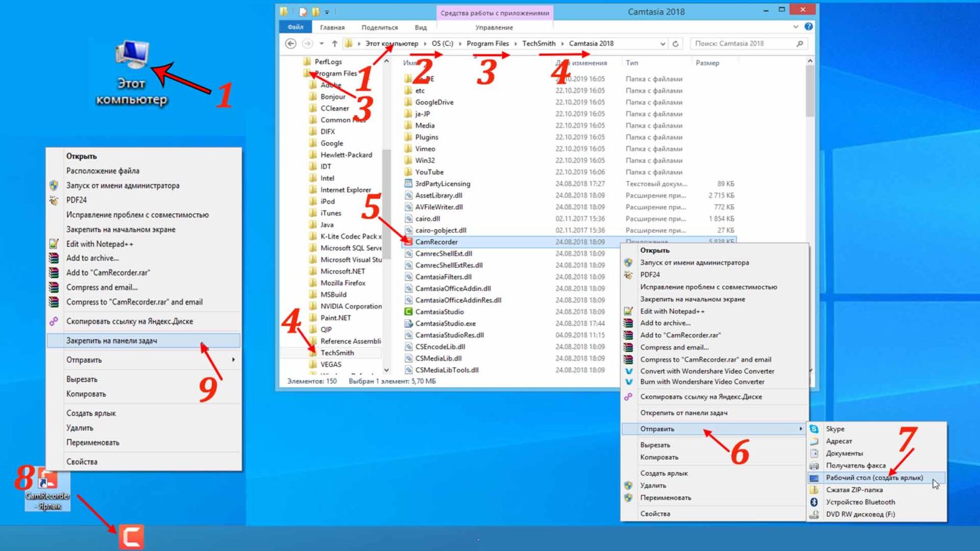The height and width of the screenshot is (551, 980).
Task: Select the 'cairo-gobject.dll' file row
Action: click(569, 230)
